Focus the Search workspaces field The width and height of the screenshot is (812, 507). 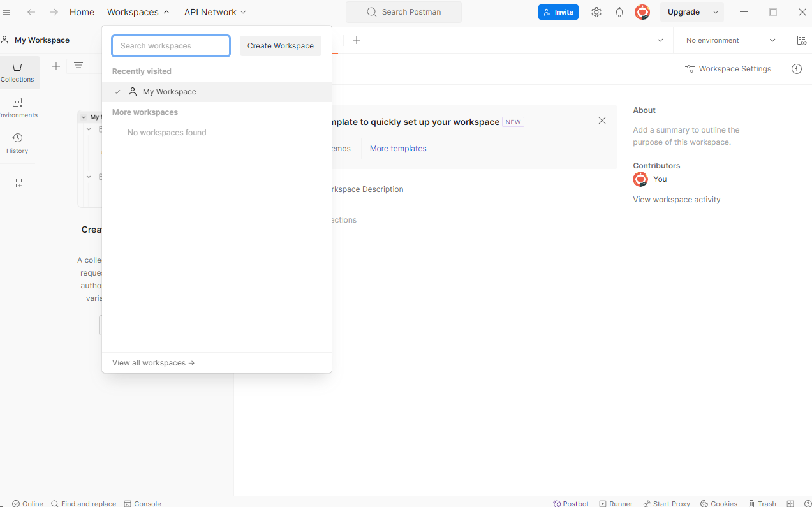[x=171, y=46]
